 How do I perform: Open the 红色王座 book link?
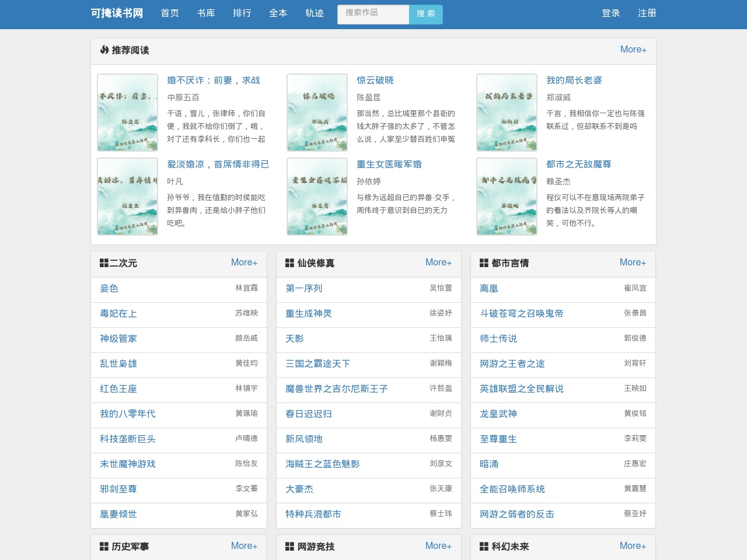[x=118, y=388]
